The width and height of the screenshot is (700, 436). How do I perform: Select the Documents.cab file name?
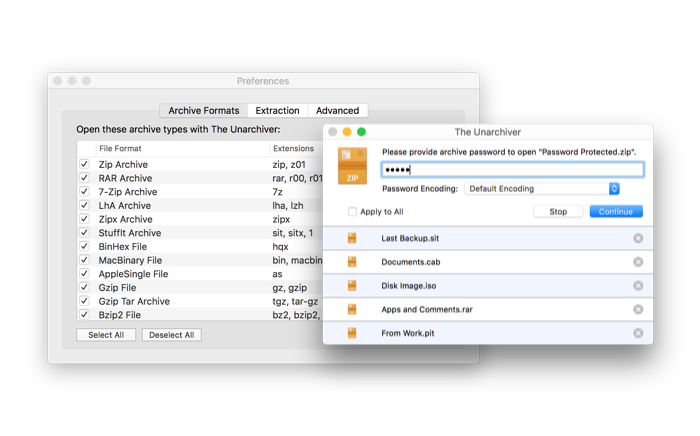point(411,262)
